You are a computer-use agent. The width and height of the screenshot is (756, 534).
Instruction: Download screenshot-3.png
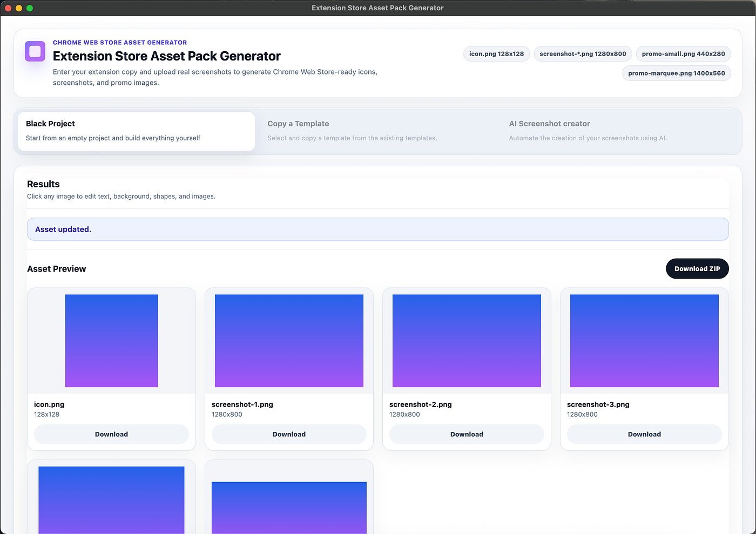click(x=644, y=434)
